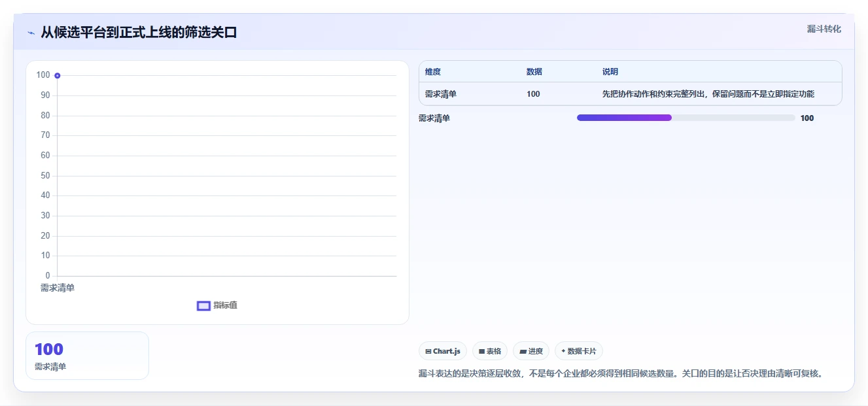Click the 需求清单 label beside progress bar
868x406 pixels.
pyautogui.click(x=434, y=118)
